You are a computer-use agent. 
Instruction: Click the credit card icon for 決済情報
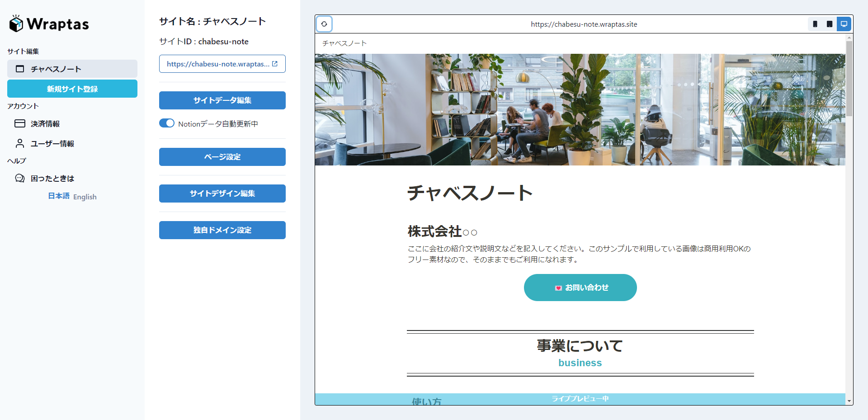pos(20,123)
